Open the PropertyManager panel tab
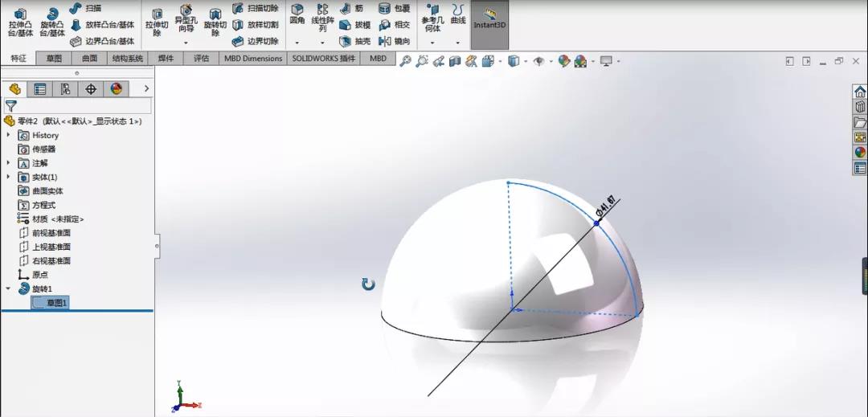 (40, 88)
